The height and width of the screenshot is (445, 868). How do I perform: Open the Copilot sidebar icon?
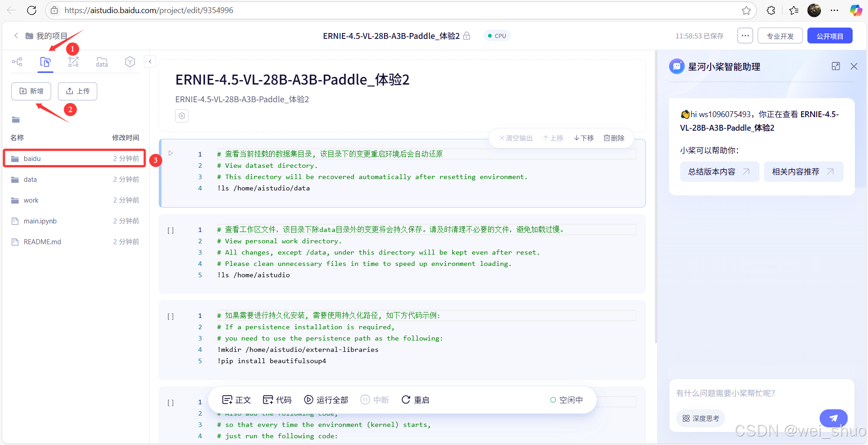point(856,10)
